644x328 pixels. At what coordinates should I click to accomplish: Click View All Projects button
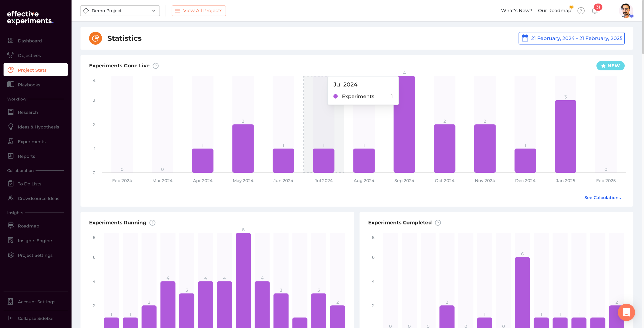point(199,11)
